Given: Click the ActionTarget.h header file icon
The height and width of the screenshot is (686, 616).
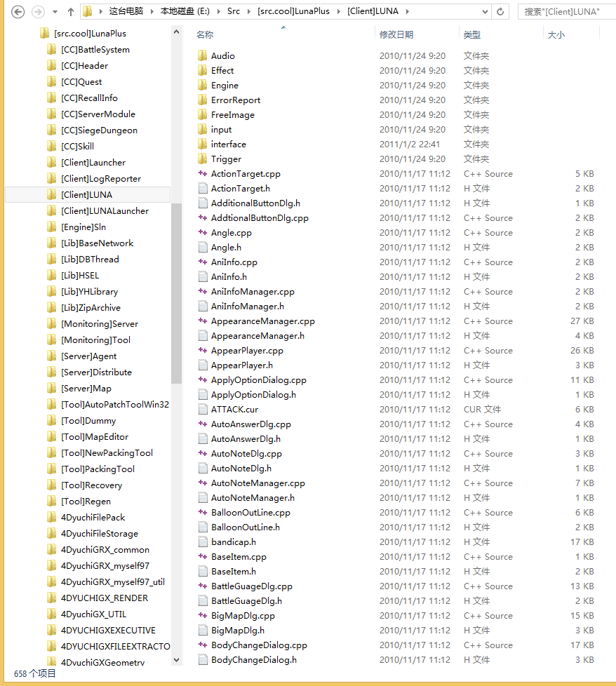Looking at the screenshot, I should pyautogui.click(x=203, y=188).
